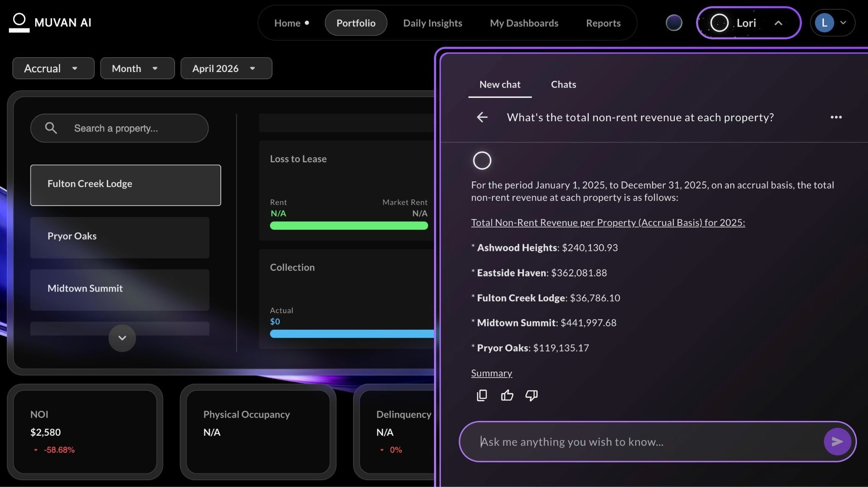Go to Daily Insights in navigation
Image resolution: width=868 pixels, height=487 pixels.
(x=432, y=23)
